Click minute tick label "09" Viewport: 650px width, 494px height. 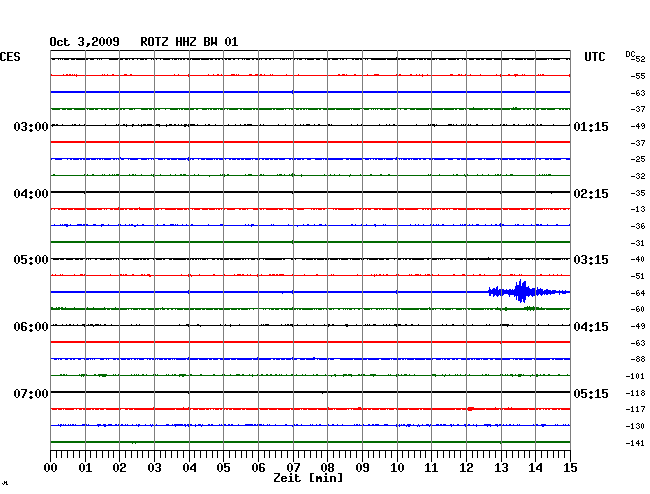[362, 467]
